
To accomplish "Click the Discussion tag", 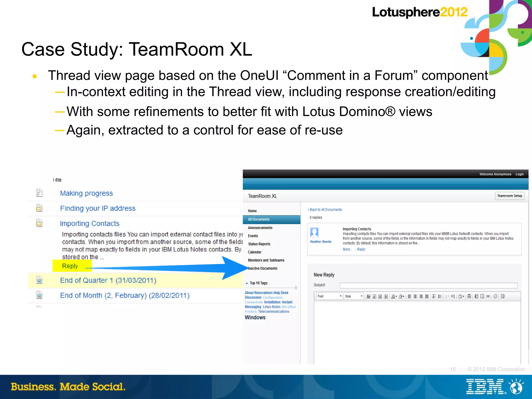I will (x=253, y=297).
